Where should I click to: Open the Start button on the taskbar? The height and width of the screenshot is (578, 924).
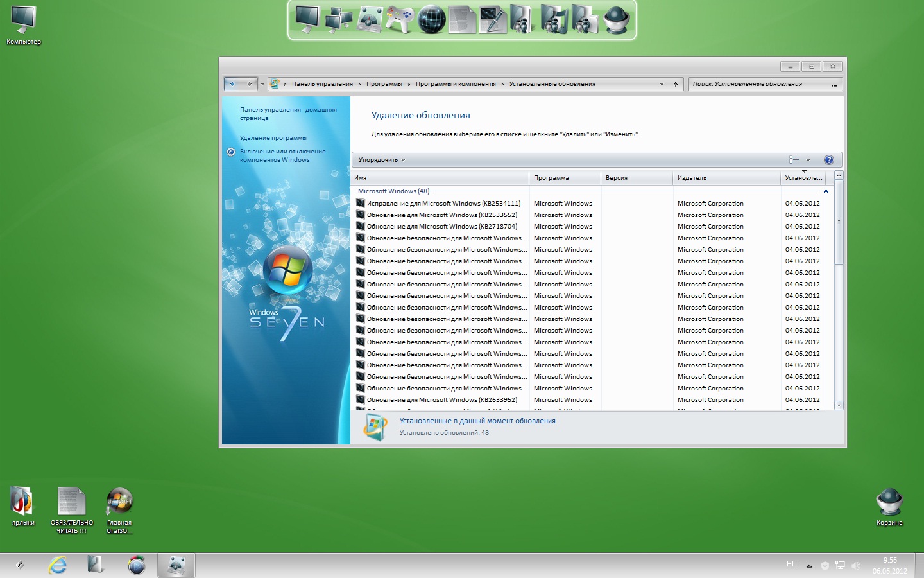point(20,565)
